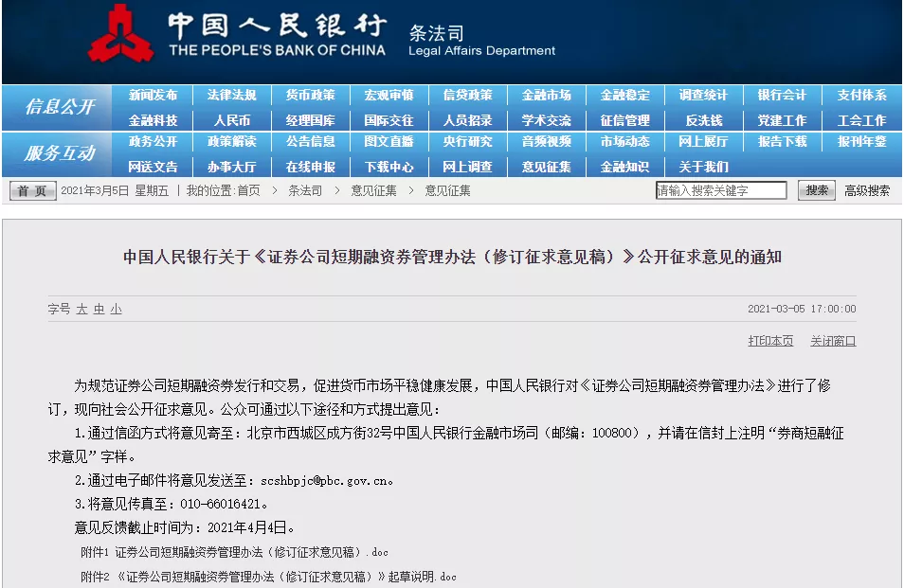Click the 首页 home button
904x588 pixels.
[33, 190]
